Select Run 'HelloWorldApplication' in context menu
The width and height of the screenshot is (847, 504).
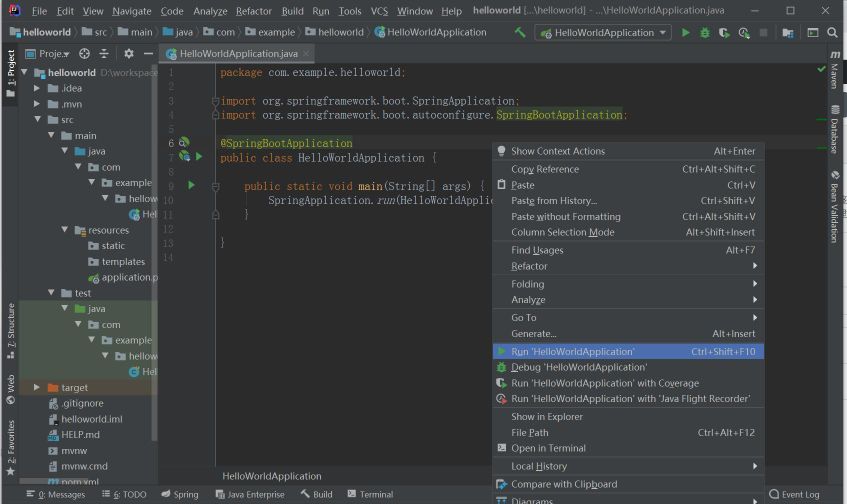click(x=628, y=352)
